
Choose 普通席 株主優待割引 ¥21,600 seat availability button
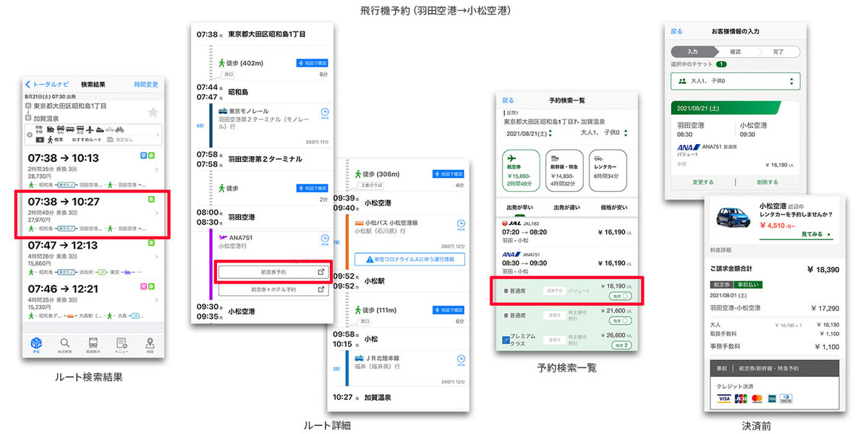621,320
